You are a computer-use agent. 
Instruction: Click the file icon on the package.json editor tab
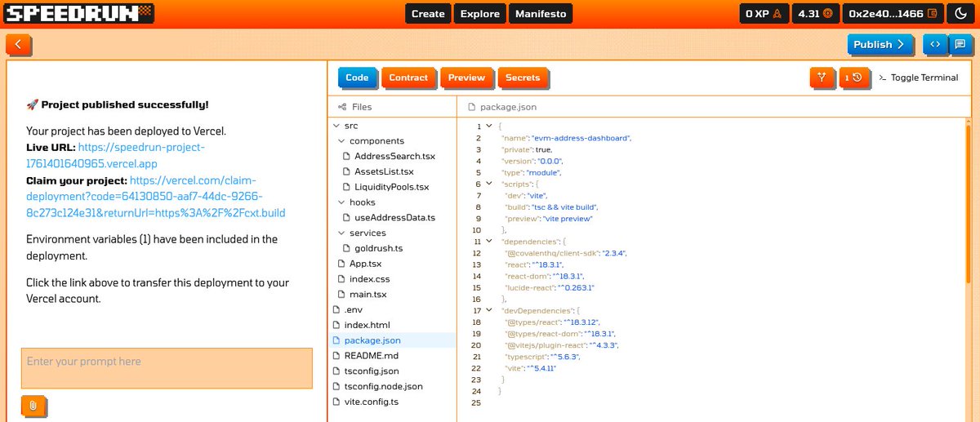pyautogui.click(x=471, y=107)
